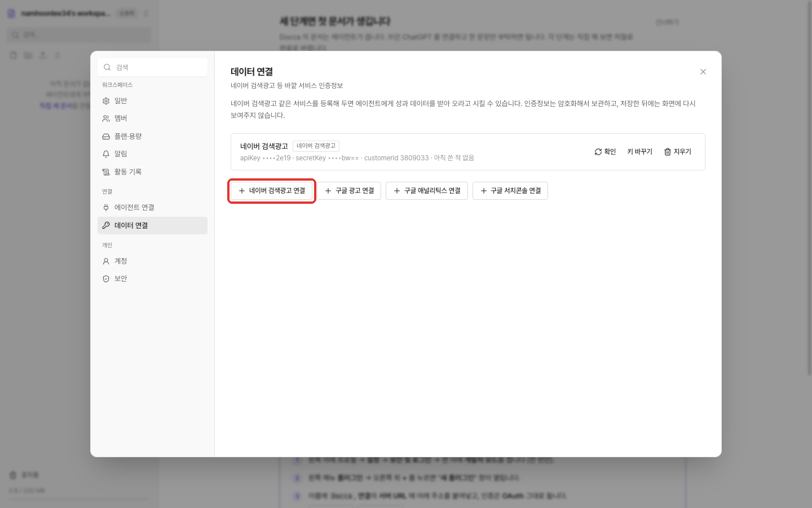
Task: Click the 데이터 연결 dialog heading
Action: click(x=251, y=72)
